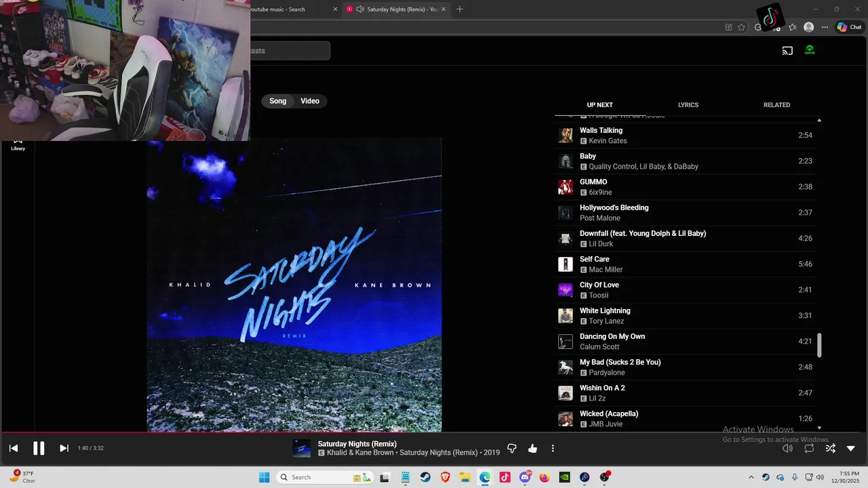The height and width of the screenshot is (488, 868).
Task: Click the queue scrollbar thumb
Action: pos(819,345)
